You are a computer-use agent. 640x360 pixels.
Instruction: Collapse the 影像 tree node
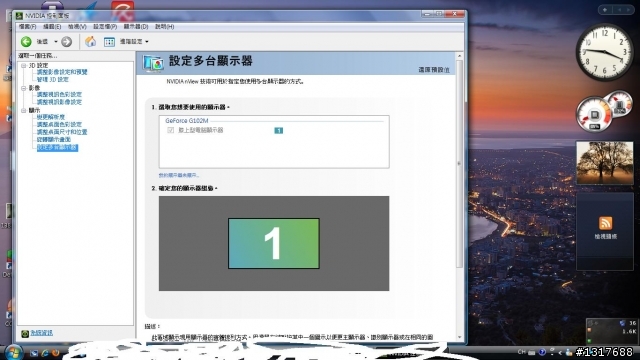pos(24,88)
